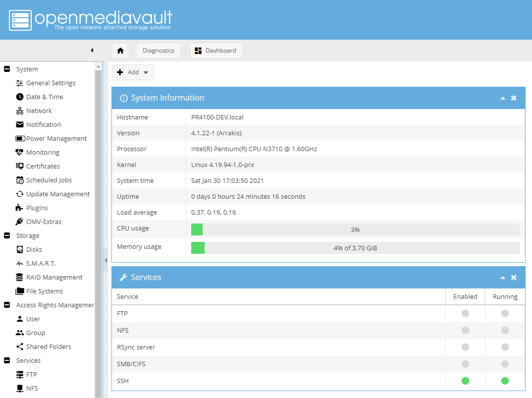Click the SSH Enabled status indicator
The height and width of the screenshot is (398, 532).
click(x=465, y=381)
